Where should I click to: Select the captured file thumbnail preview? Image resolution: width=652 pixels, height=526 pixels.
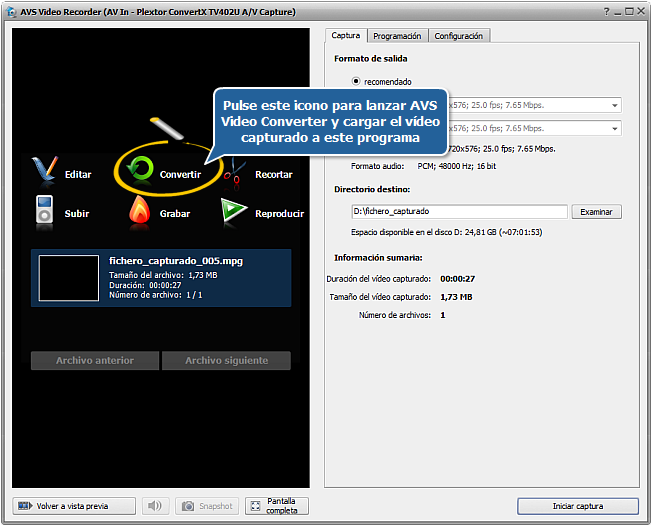click(69, 278)
